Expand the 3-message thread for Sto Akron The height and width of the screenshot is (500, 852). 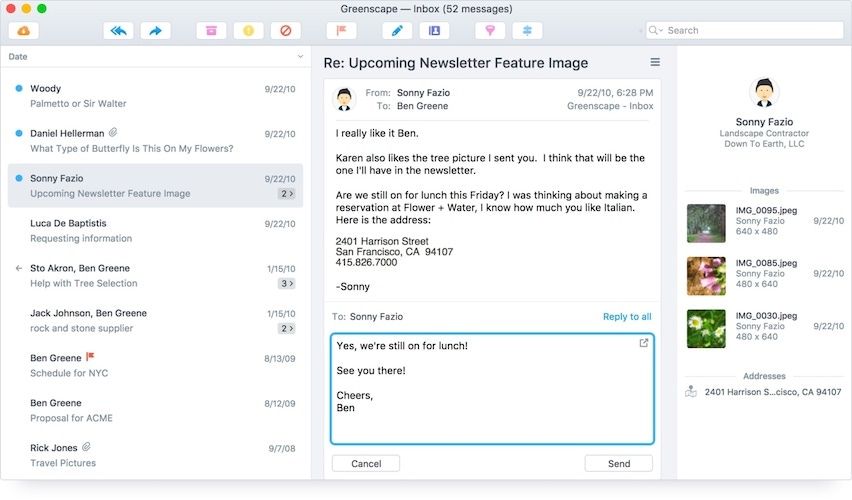point(286,283)
